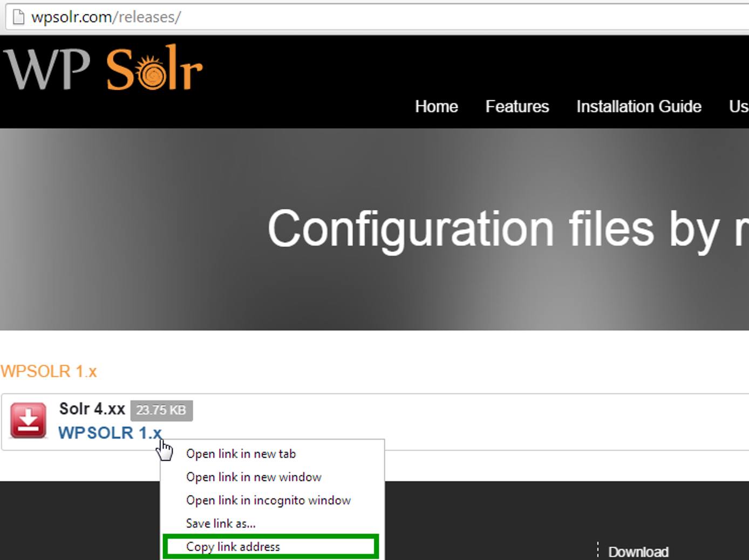Click the WPSOLR 1.x orange heading
The width and height of the screenshot is (749, 560).
point(49,371)
